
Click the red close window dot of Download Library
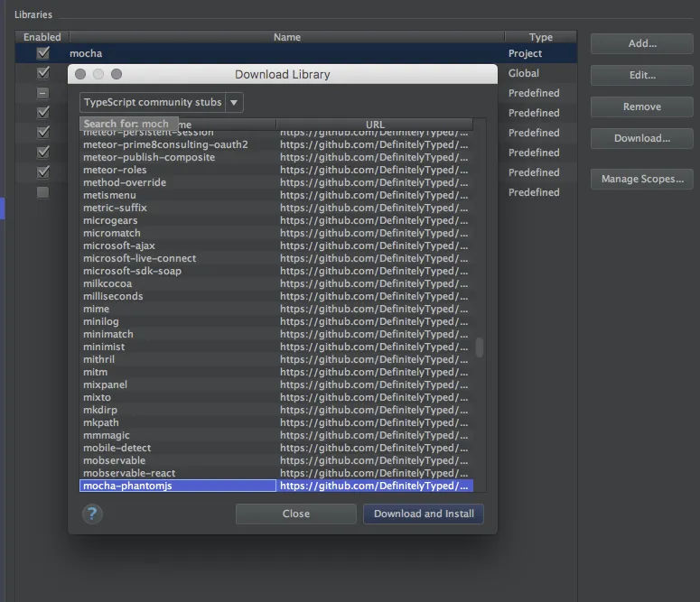80,74
